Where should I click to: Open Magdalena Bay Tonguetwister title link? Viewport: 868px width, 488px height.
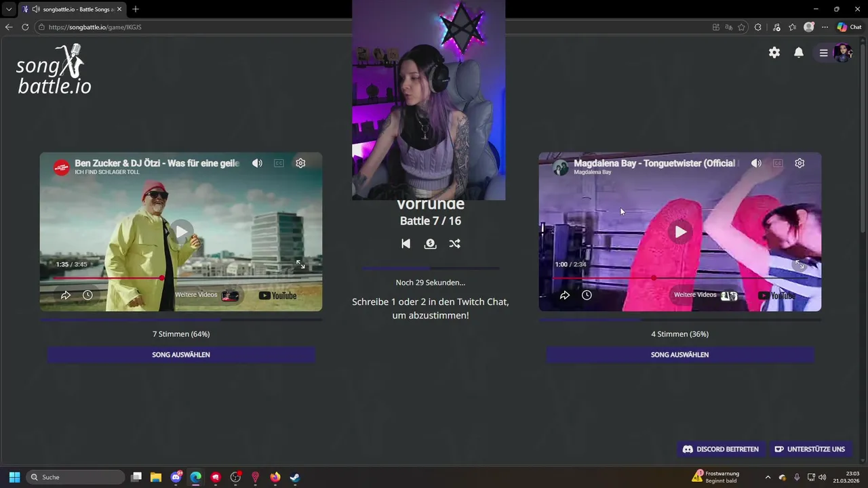coord(654,163)
